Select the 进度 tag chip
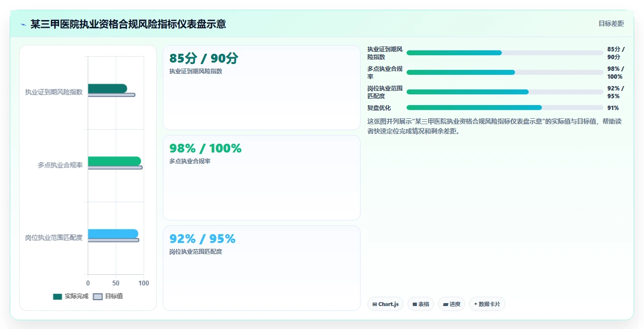The image size is (644, 329). coord(451,304)
